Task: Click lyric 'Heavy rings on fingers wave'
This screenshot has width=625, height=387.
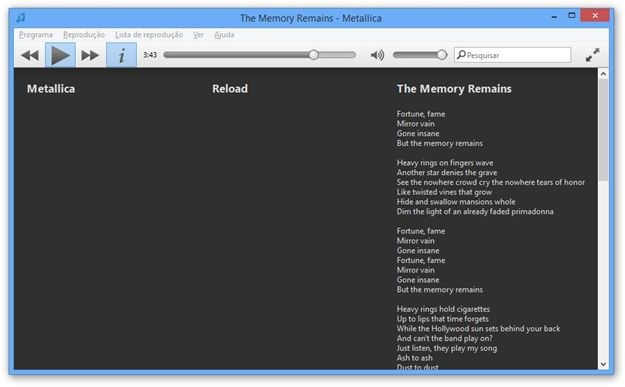Action: pos(445,163)
